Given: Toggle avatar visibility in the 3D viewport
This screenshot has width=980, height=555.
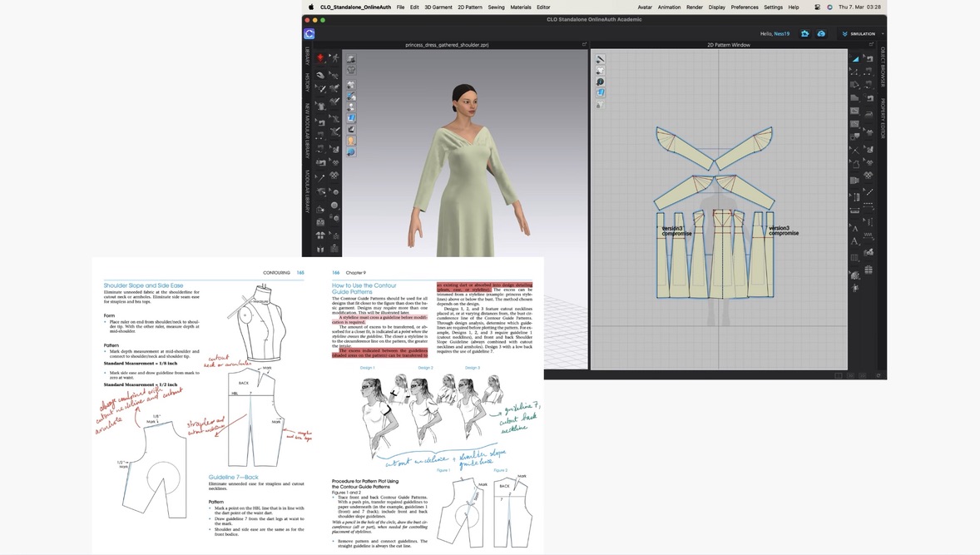Looking at the screenshot, I should (x=351, y=140).
